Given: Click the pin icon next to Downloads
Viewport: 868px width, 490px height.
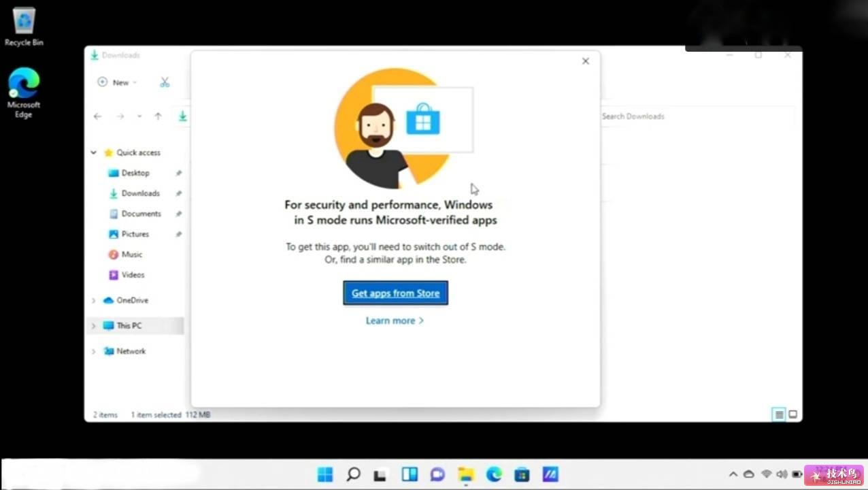Looking at the screenshot, I should 178,193.
